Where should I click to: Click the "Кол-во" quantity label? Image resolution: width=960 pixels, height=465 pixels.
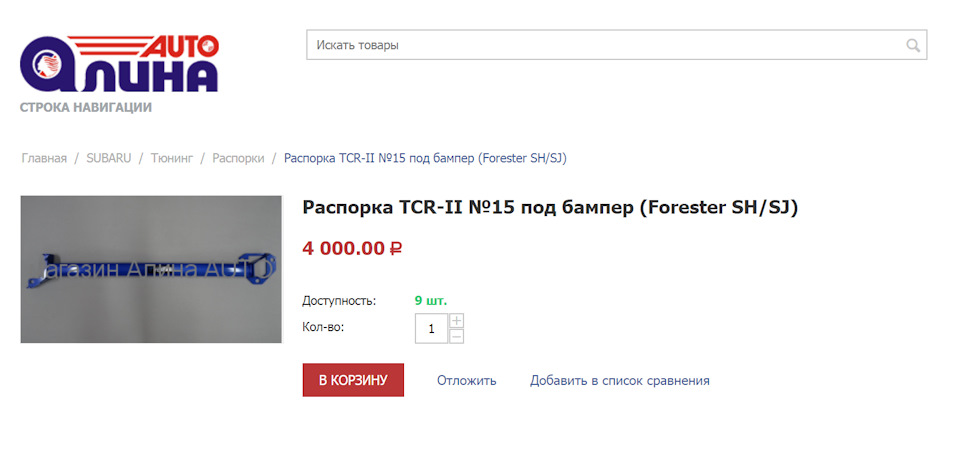point(322,327)
